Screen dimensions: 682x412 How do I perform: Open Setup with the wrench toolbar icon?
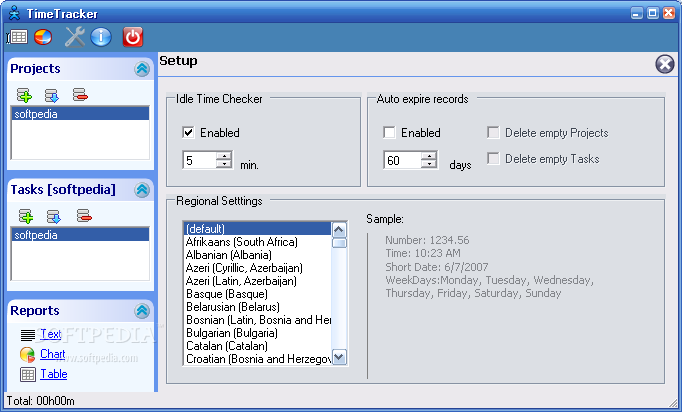pyautogui.click(x=75, y=37)
